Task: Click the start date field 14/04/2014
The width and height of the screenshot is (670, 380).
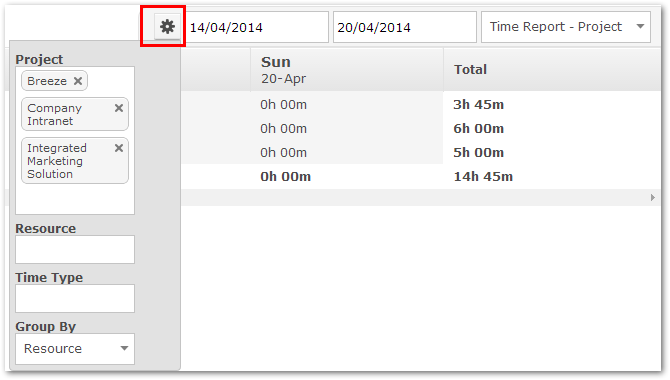Action: (256, 27)
